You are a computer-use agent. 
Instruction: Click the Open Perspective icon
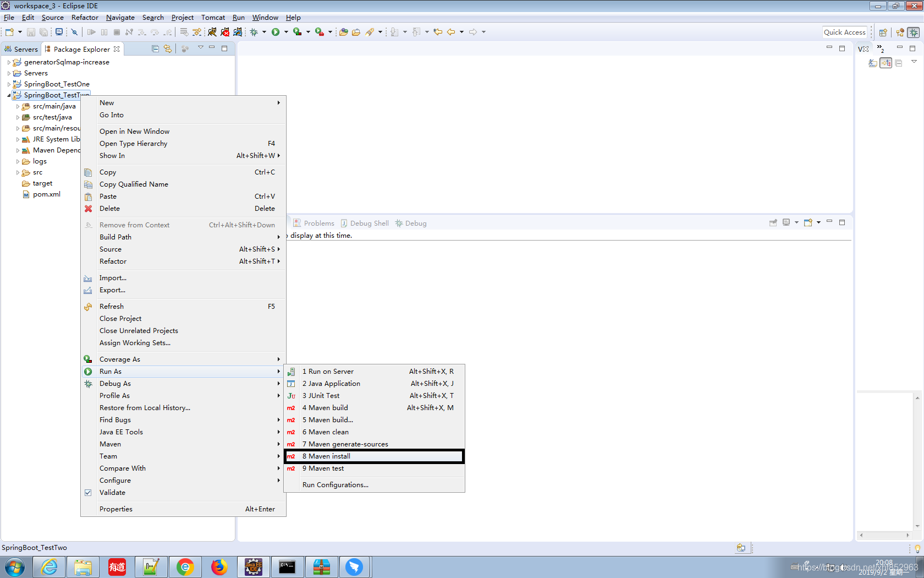[883, 32]
